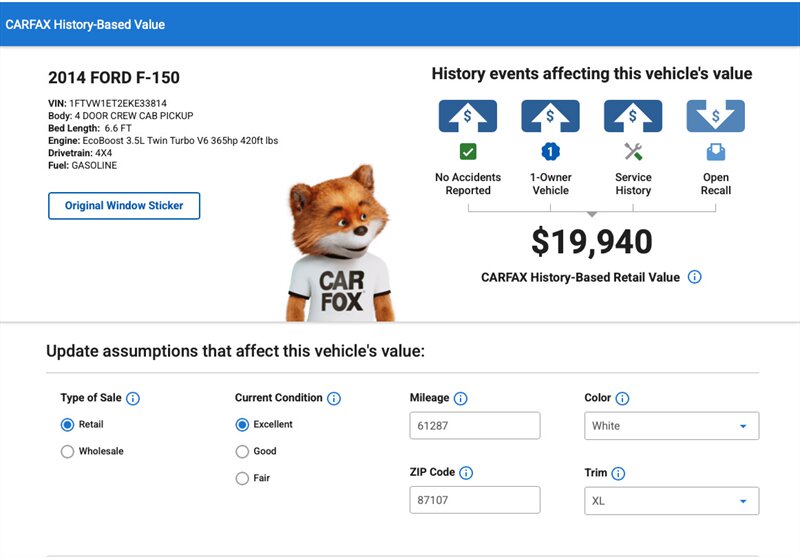The image size is (800, 557).
Task: Select the Retail radio button
Action: pos(68,425)
